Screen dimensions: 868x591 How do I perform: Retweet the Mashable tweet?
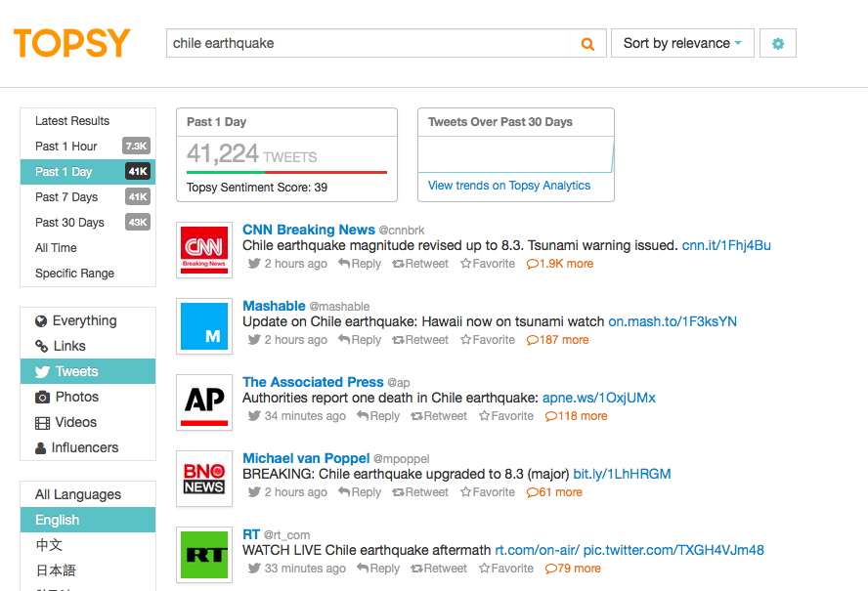pyautogui.click(x=420, y=340)
